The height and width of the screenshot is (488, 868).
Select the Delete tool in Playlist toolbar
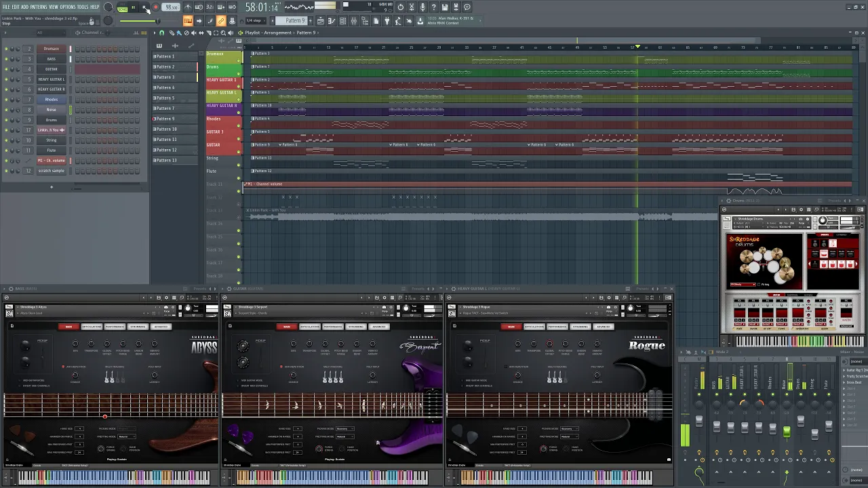(x=186, y=33)
